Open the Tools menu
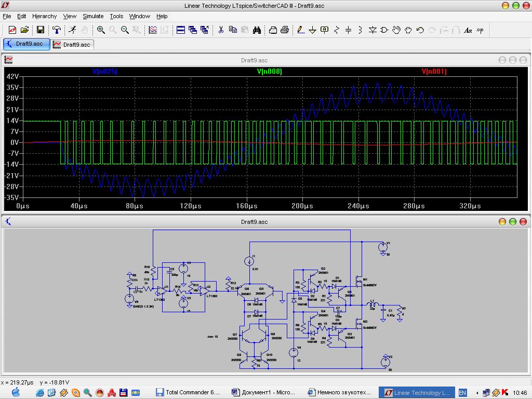 [x=116, y=16]
